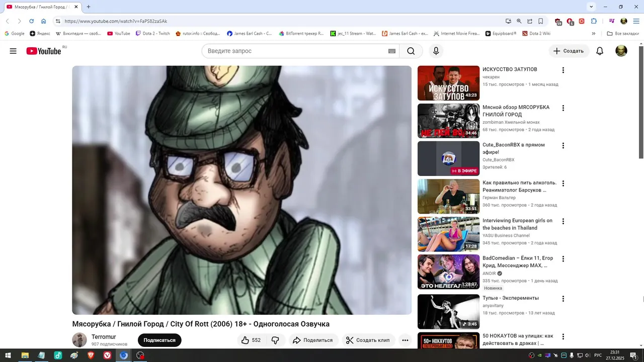Open Terromur channel name link

coord(104,337)
